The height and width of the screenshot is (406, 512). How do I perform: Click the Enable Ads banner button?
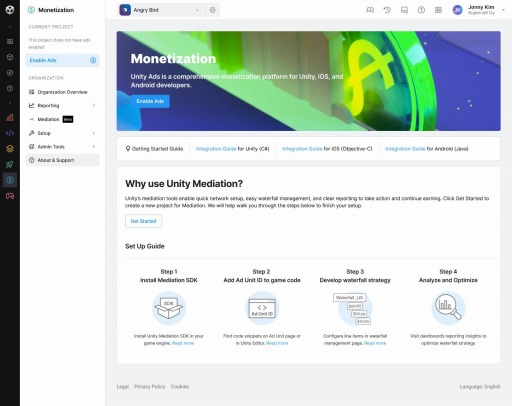pyautogui.click(x=150, y=101)
